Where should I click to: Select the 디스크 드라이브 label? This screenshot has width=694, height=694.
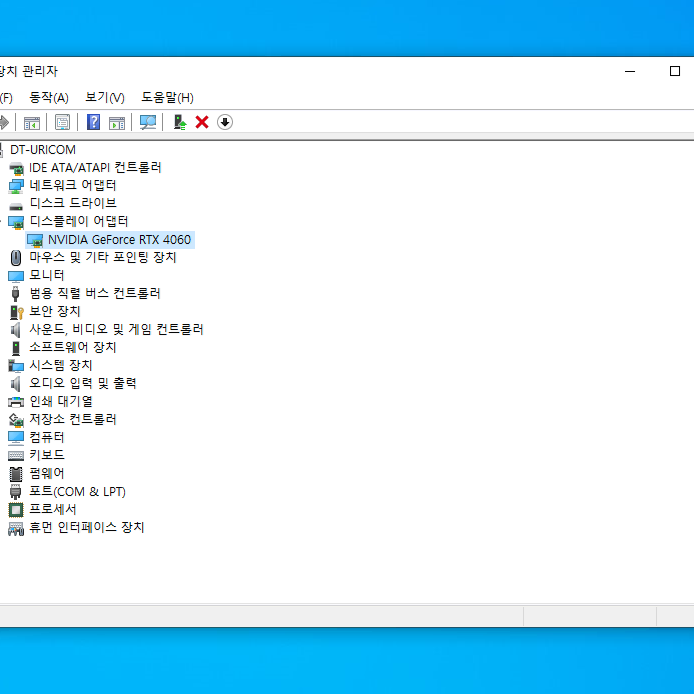73,203
